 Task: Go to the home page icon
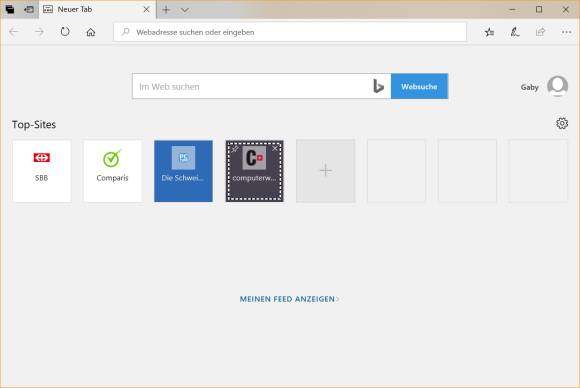[91, 32]
